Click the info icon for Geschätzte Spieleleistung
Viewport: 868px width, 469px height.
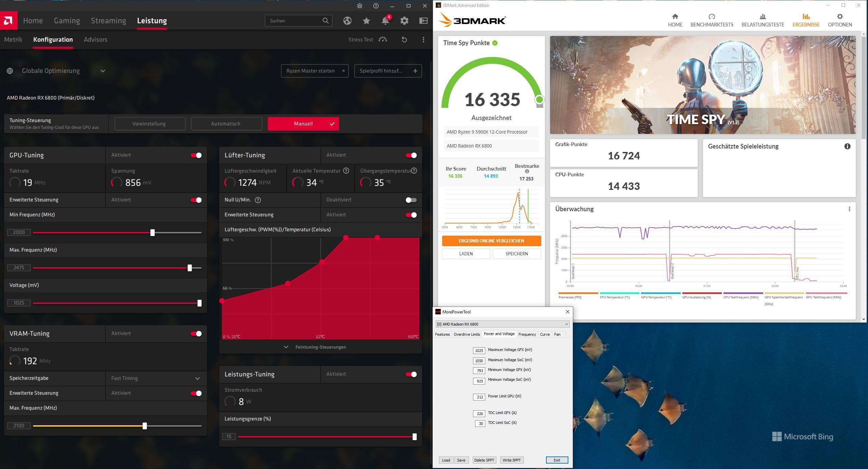847,146
